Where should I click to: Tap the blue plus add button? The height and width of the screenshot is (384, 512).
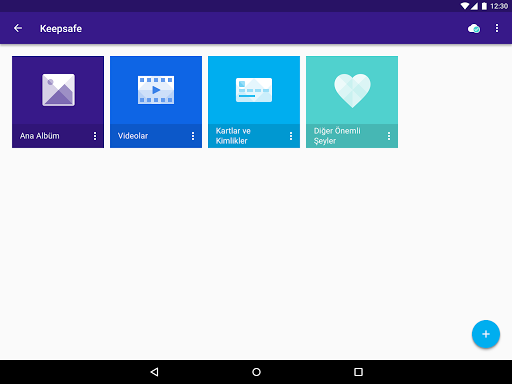tap(486, 334)
